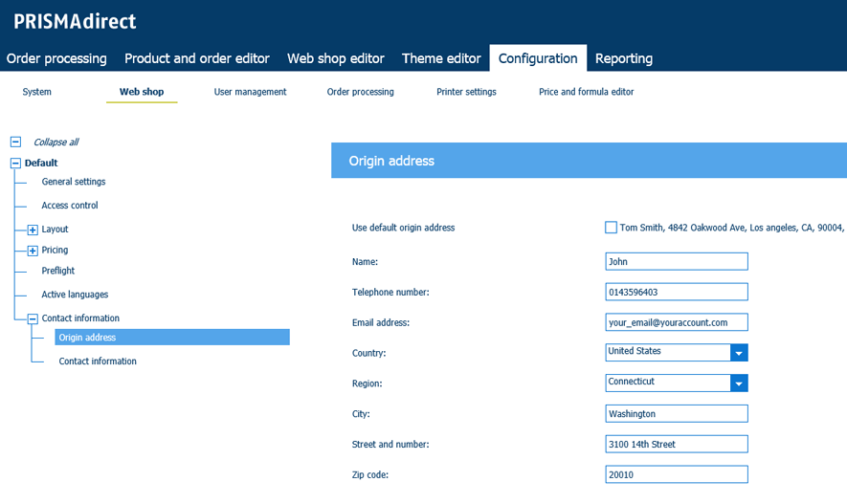
Task: Open the Order processing sub-tab
Action: click(x=360, y=92)
